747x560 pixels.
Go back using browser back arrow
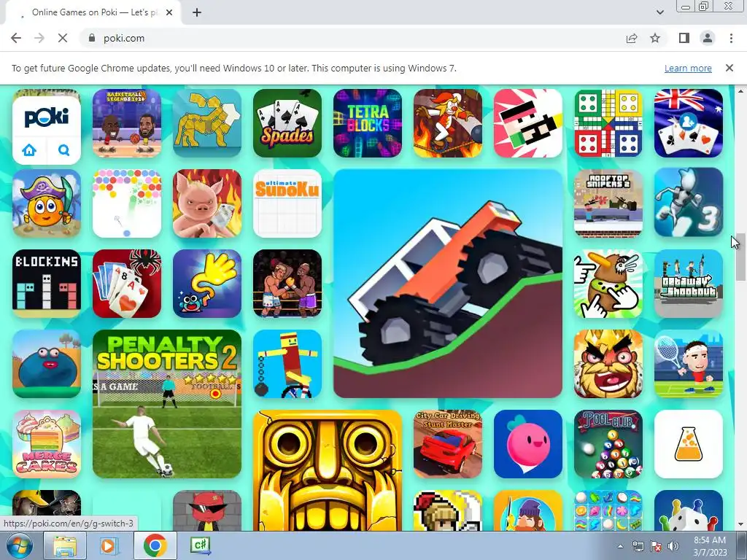[x=16, y=38]
